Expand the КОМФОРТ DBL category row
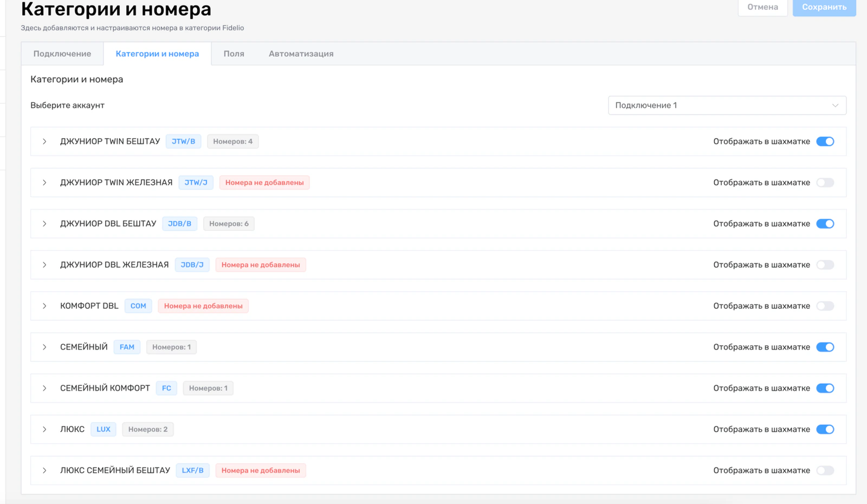Screen dimensions: 867x504 click(44, 306)
